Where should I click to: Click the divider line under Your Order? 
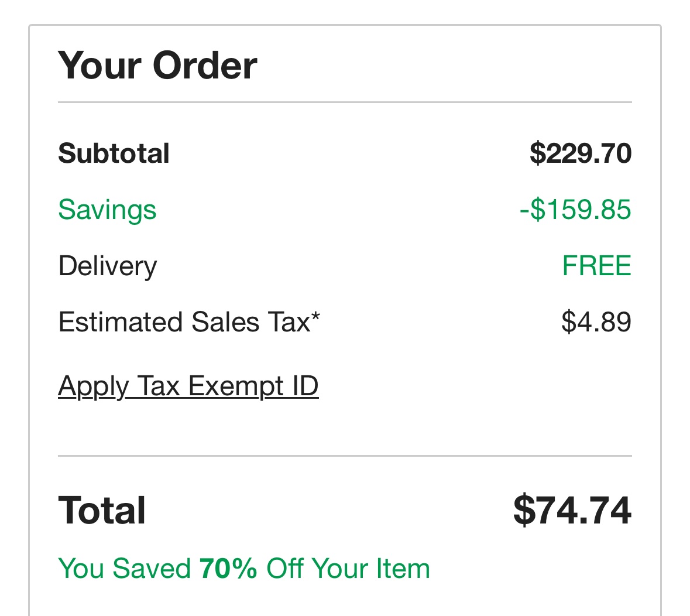pos(345,102)
